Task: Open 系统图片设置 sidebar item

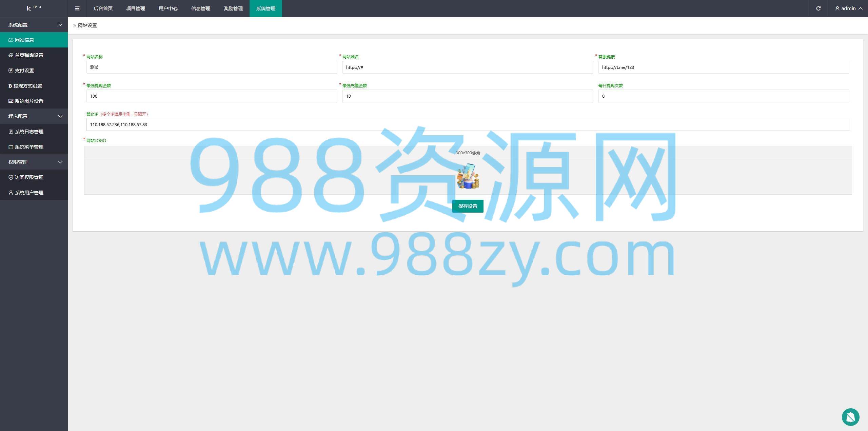Action: click(29, 101)
